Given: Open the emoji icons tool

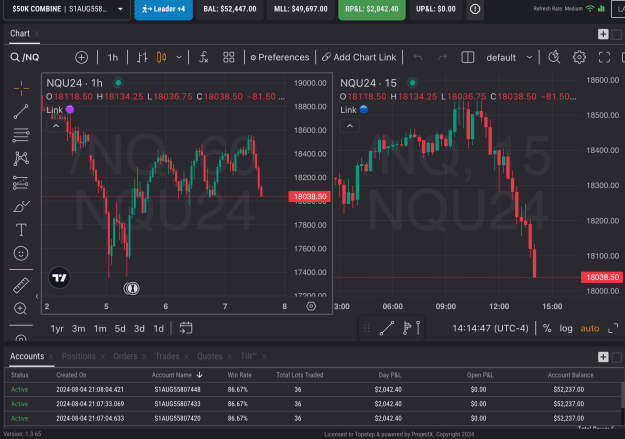Looking at the screenshot, I should (21, 254).
